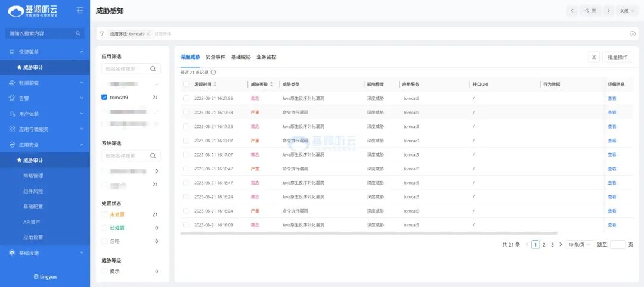Click 查看 link in first table row

click(612, 98)
